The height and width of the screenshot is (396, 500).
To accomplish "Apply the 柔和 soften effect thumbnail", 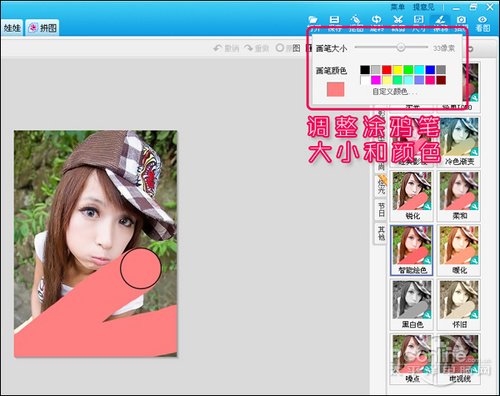I will tap(459, 196).
